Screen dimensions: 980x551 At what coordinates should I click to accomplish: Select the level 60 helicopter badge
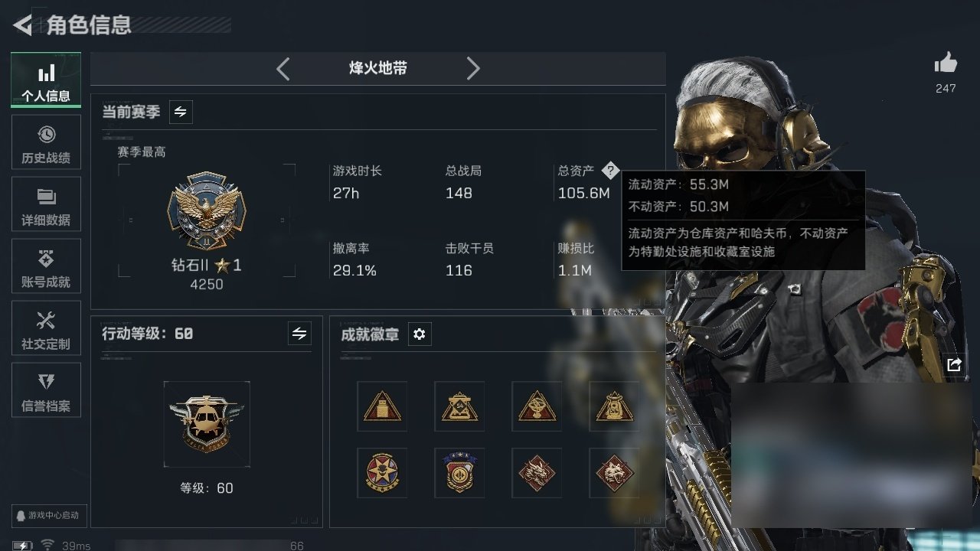click(x=207, y=424)
